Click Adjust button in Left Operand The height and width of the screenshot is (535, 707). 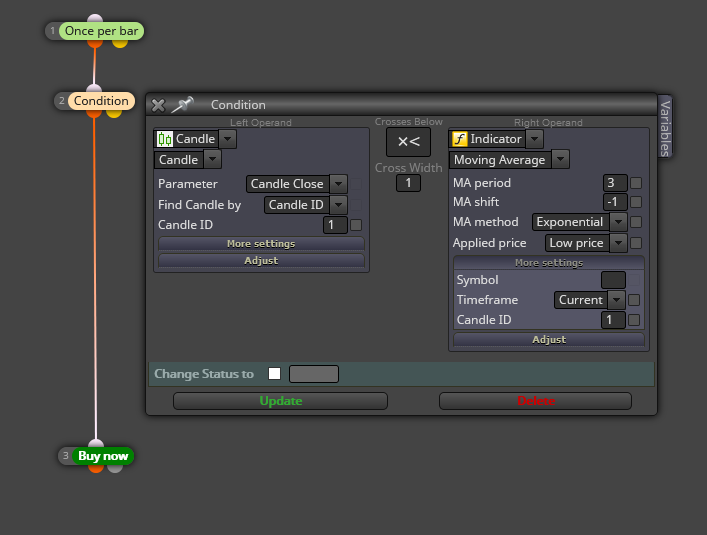click(261, 261)
